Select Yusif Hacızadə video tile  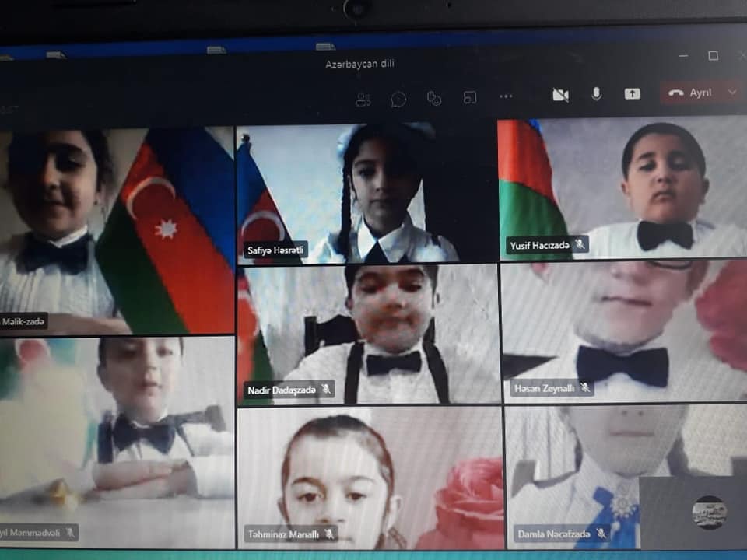point(622,188)
